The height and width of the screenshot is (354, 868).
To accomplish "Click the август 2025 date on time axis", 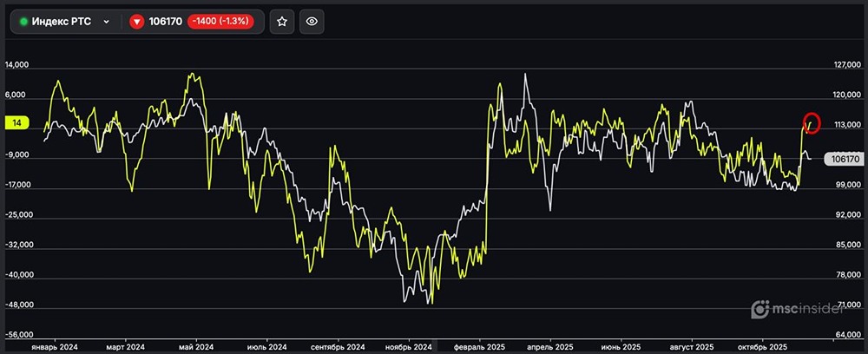I will tap(692, 347).
